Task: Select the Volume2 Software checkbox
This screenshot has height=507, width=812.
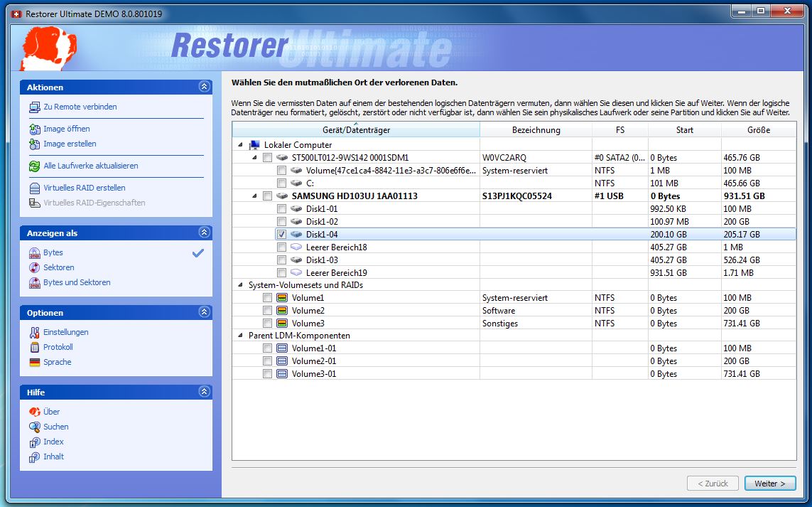Action: [267, 311]
